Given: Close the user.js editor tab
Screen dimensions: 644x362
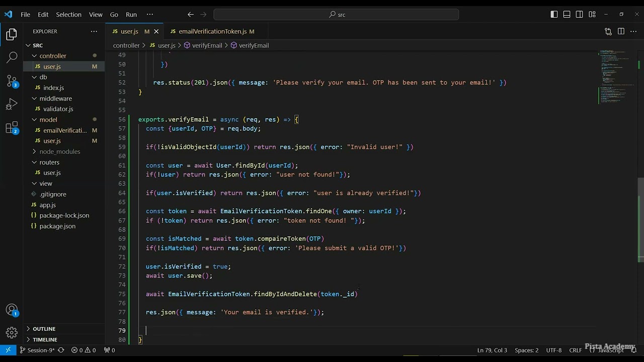Looking at the screenshot, I should 156,31.
